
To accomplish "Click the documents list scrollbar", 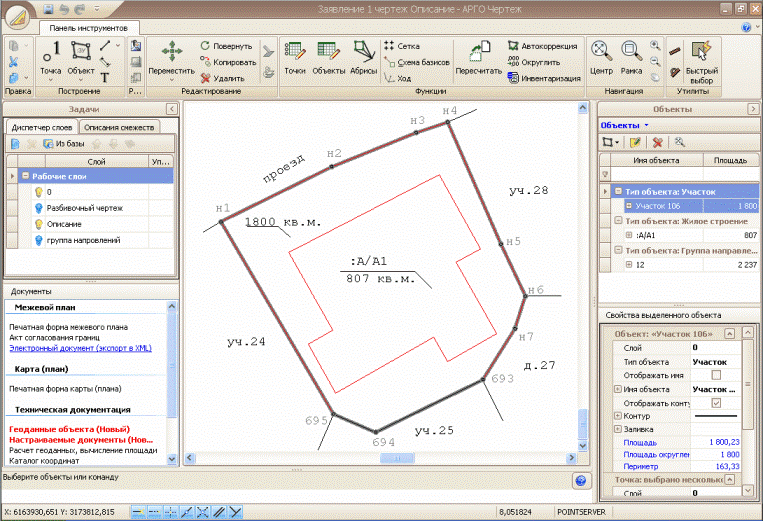I will coord(172,364).
